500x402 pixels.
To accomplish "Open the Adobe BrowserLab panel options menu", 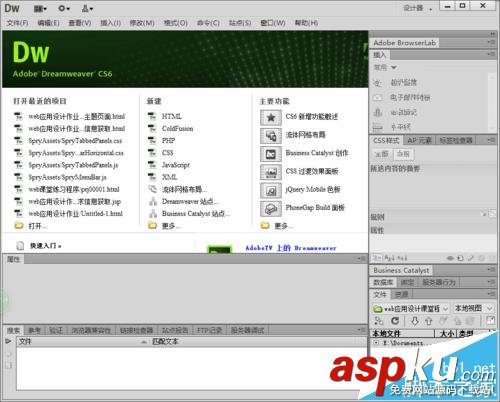I will [x=491, y=42].
